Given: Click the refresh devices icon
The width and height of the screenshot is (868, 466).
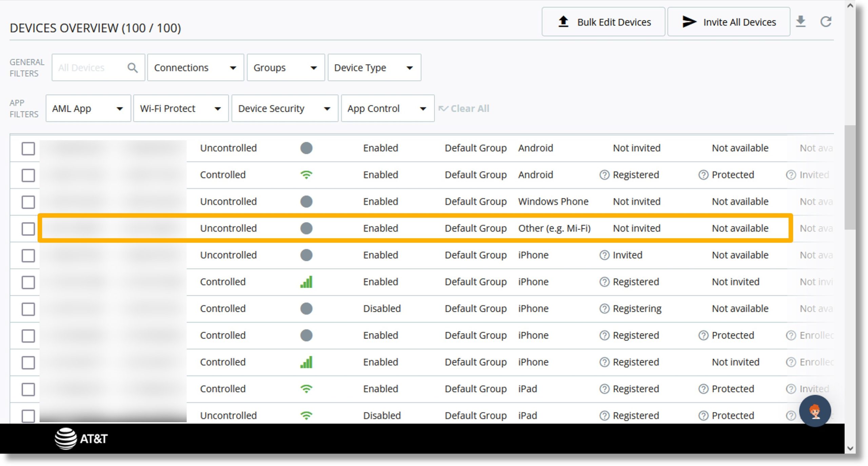Looking at the screenshot, I should (x=826, y=22).
